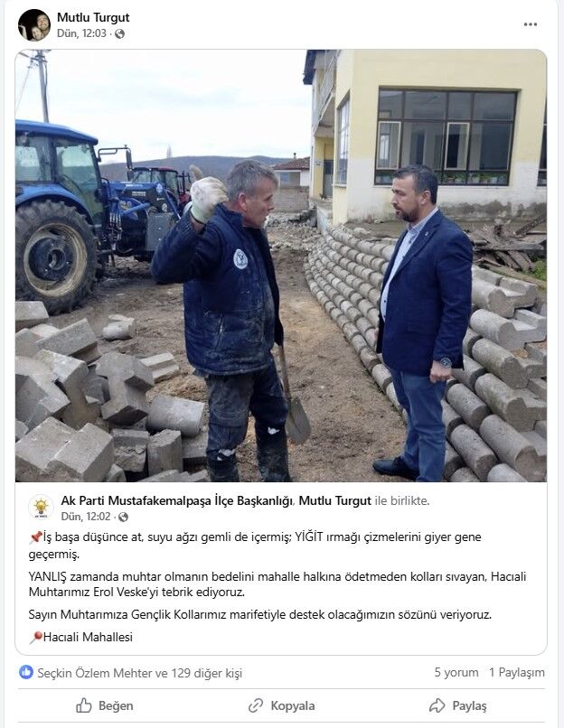Like the post with Beğen button
The width and height of the screenshot is (564, 728).
click(x=105, y=705)
